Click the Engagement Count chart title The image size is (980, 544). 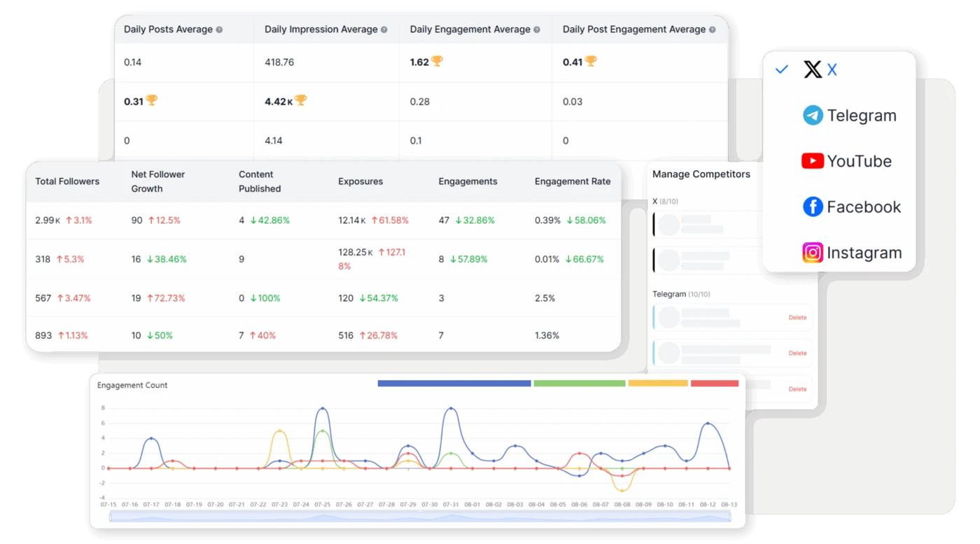pos(132,385)
